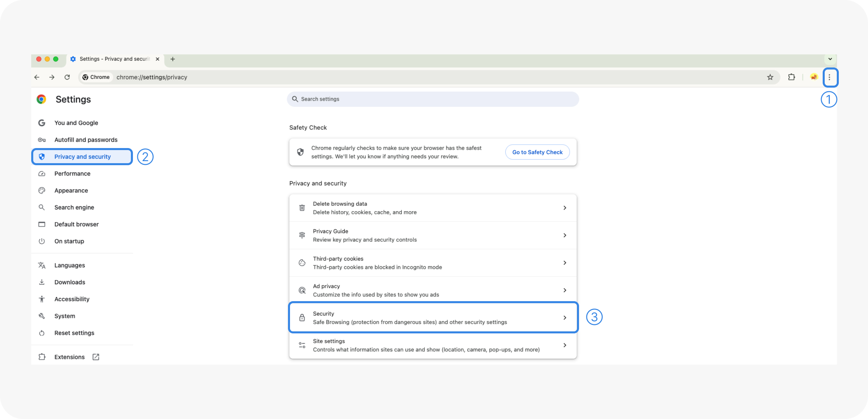Open the Extensions puzzle icon
868x419 pixels.
coord(791,77)
